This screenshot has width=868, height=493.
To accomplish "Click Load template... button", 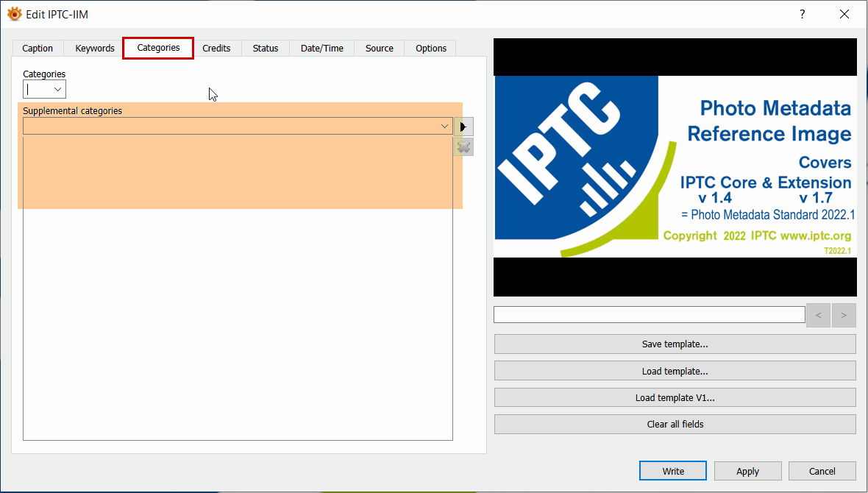I will 675,371.
